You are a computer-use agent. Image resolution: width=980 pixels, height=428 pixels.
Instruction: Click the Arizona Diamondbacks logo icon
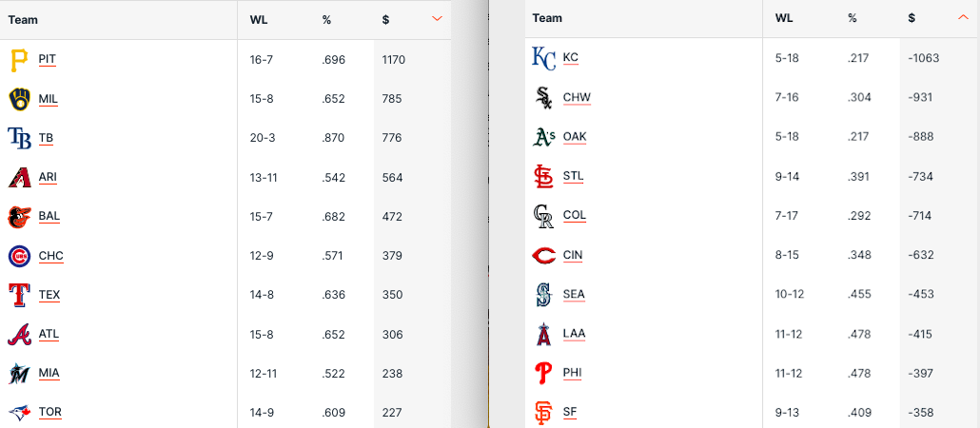19,177
